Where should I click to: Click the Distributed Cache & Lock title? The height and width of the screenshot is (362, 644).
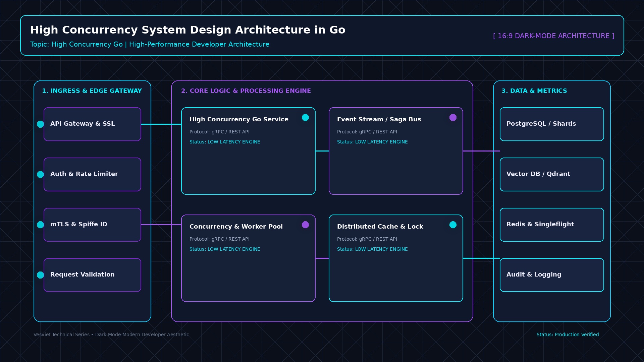pos(380,227)
